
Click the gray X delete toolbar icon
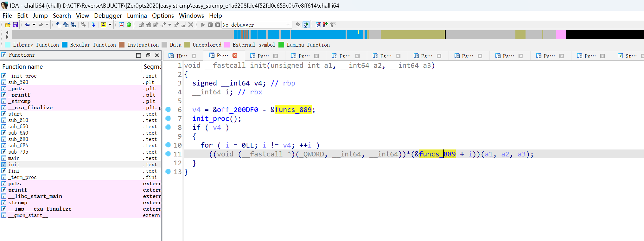pyautogui.click(x=191, y=25)
